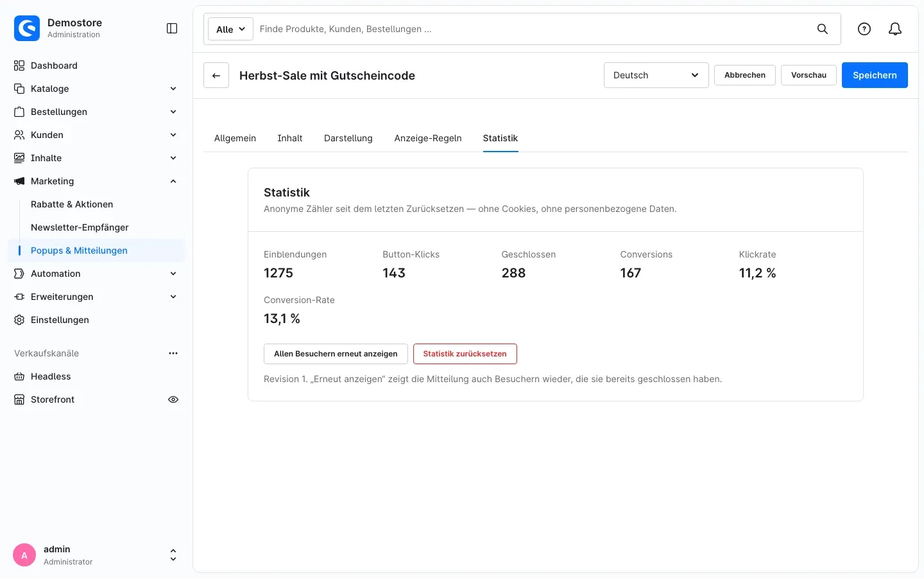Viewport: 924px width, 578px height.
Task: Expand the Bestellungen menu chevron
Action: coord(173,112)
